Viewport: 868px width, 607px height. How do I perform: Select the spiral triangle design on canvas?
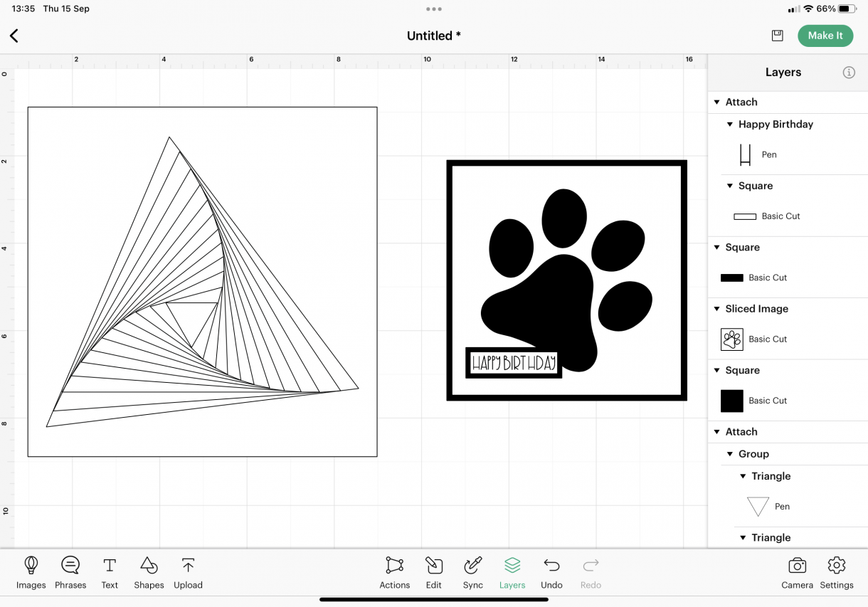click(x=203, y=282)
